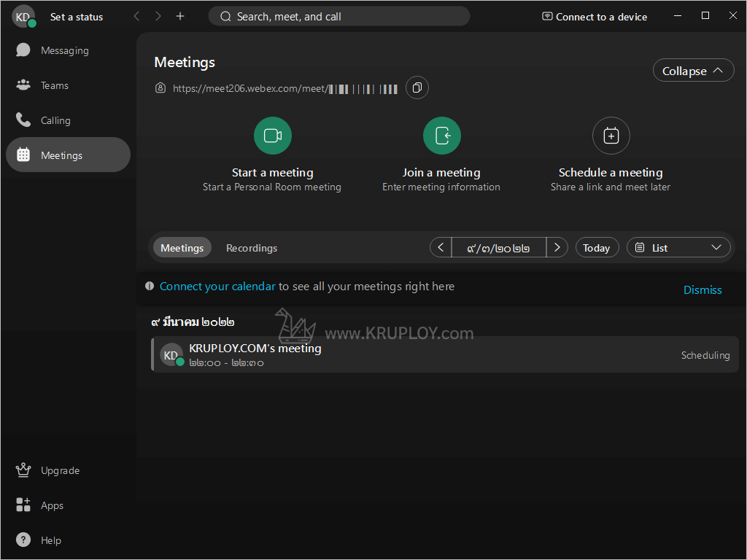This screenshot has height=560, width=747.
Task: Click the date field showing ๙/๓/๒๐๒๒
Action: (498, 248)
